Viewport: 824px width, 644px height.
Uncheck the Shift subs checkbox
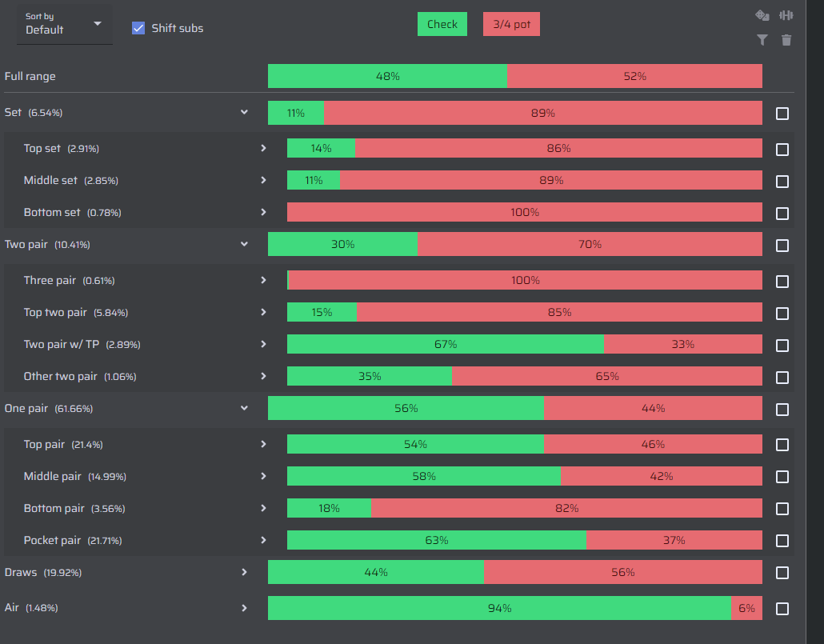click(138, 28)
